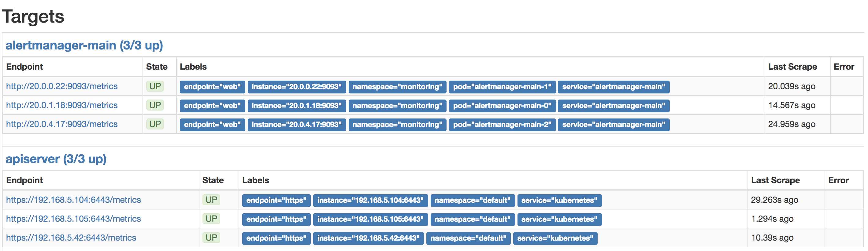Click namespace="monitoring" label in 20.0.4.17 row
868x251 pixels.
[397, 125]
